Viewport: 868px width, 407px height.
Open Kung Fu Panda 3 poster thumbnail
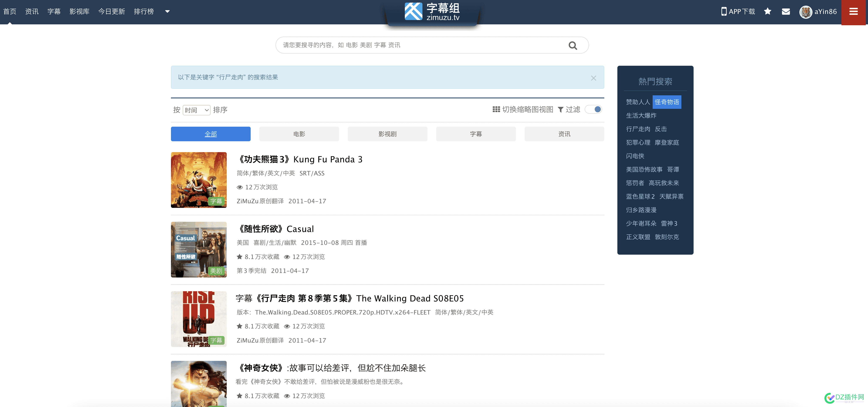(x=199, y=180)
